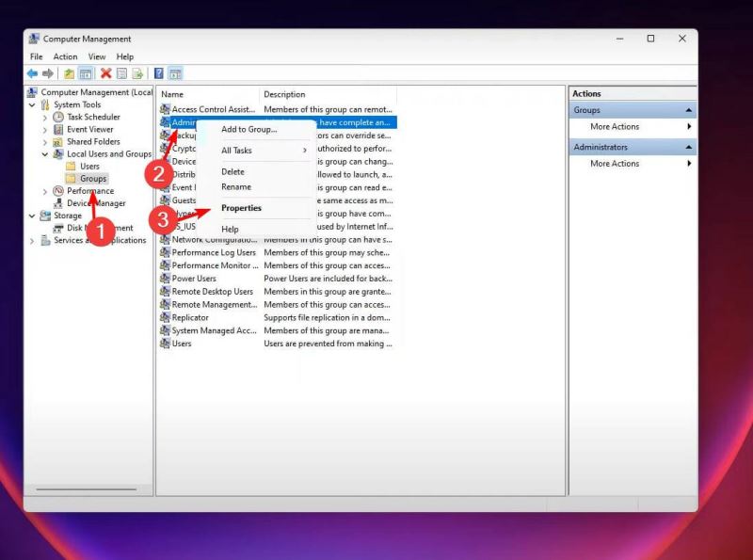Screen dimensions: 753x560
Task: Open the All Tasks submenu
Action: pyautogui.click(x=238, y=150)
